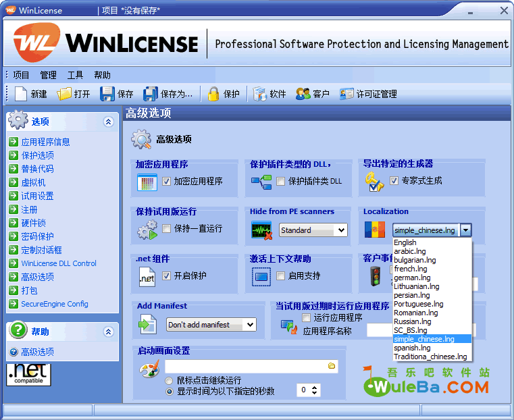514x420 pixels.
Task: Select the 鼠标点击继续运行 radio button
Action: [x=169, y=381]
